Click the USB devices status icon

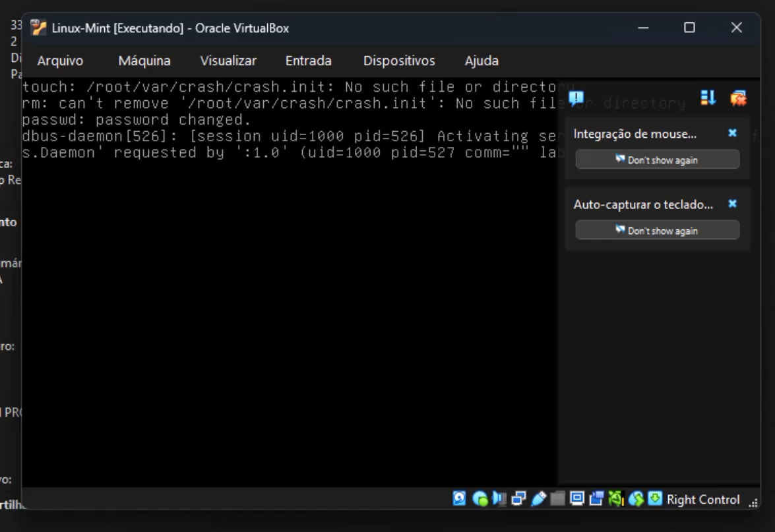[x=538, y=499]
